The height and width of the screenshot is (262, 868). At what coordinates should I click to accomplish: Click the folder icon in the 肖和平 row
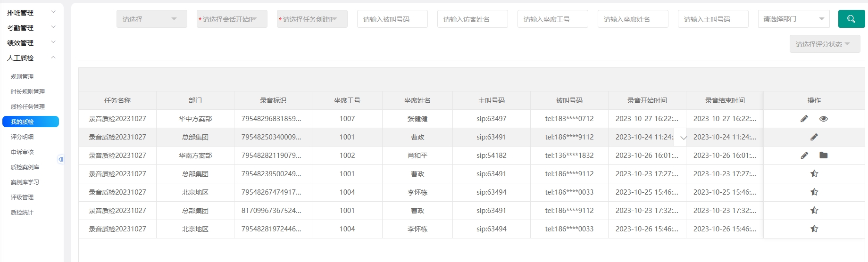pyautogui.click(x=824, y=156)
